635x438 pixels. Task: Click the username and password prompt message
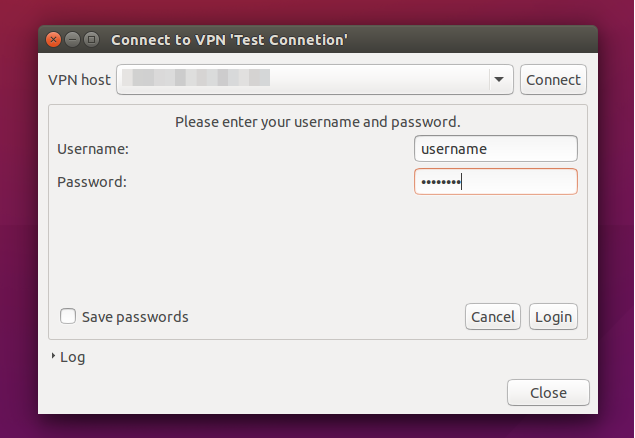pyautogui.click(x=318, y=122)
